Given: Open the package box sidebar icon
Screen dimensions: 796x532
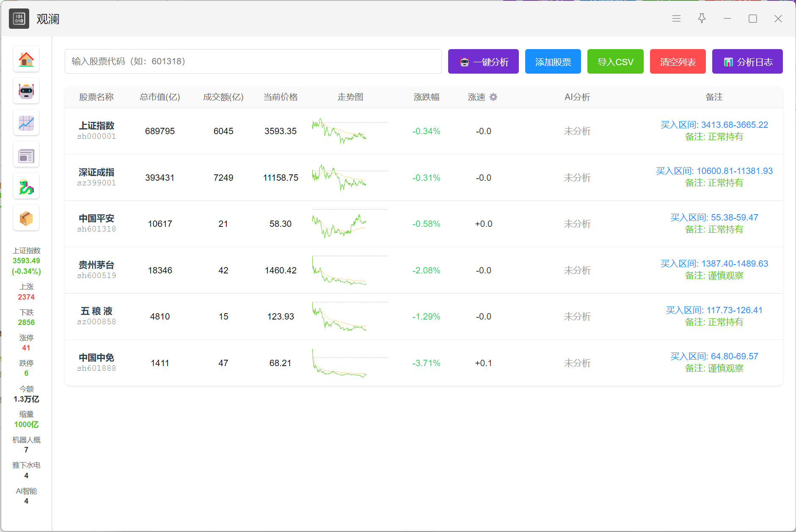Looking at the screenshot, I should 26,218.
